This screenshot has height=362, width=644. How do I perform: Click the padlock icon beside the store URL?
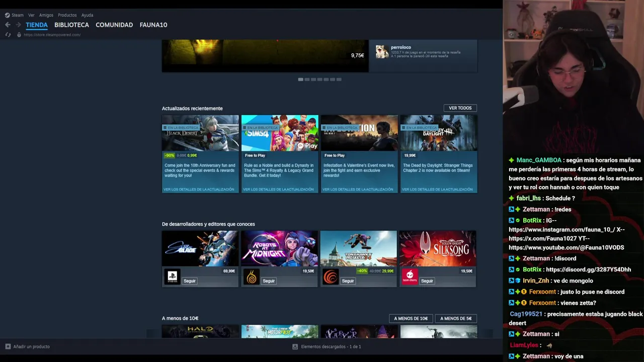click(x=19, y=35)
